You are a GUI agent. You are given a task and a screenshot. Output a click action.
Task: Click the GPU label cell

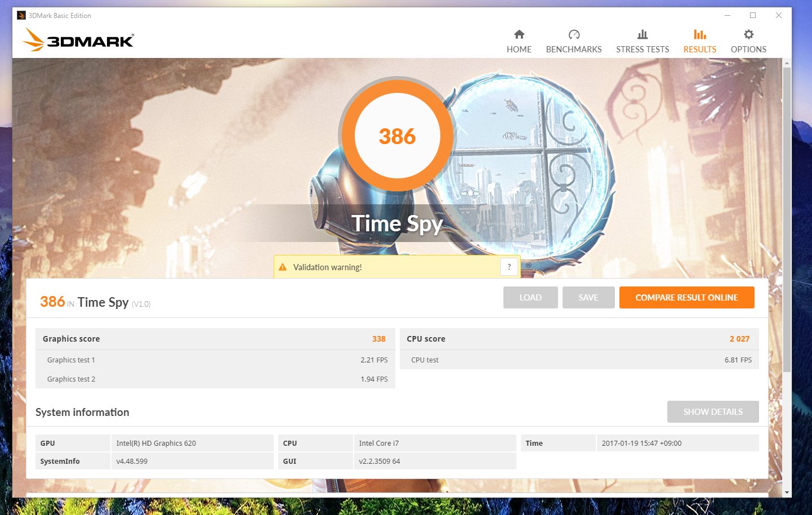coord(73,443)
